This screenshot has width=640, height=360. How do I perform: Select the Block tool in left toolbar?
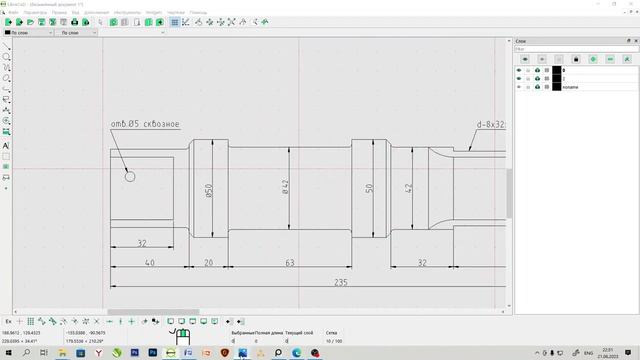coord(6,178)
